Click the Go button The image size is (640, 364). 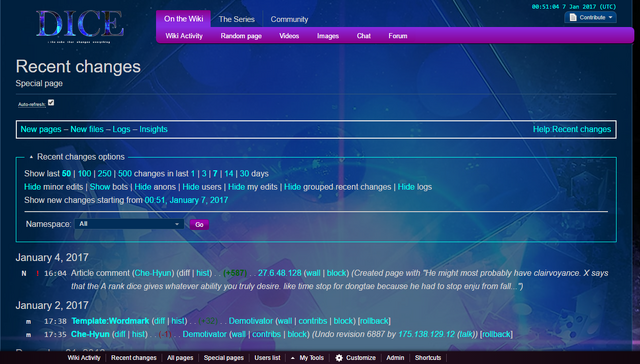click(x=199, y=224)
